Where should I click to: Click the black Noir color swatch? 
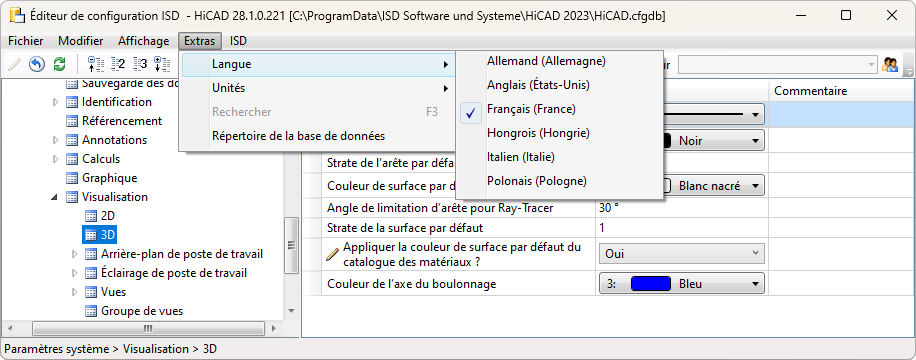[667, 141]
